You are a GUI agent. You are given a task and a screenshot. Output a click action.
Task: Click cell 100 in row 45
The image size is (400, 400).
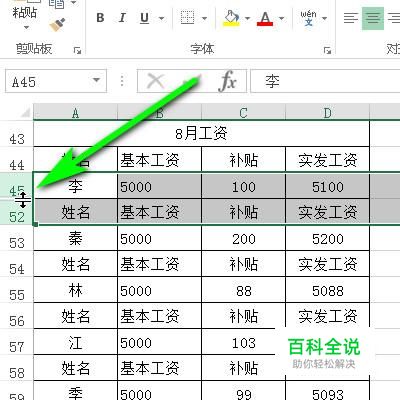point(243,186)
